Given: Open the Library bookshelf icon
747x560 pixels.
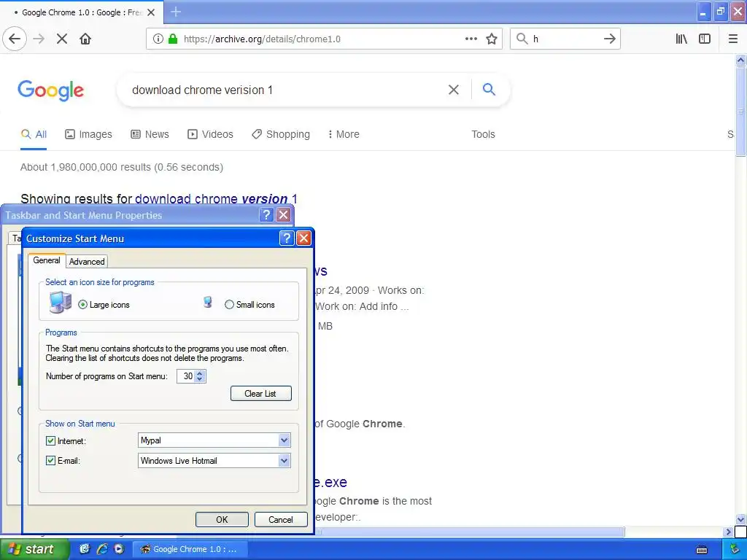Looking at the screenshot, I should (x=681, y=39).
